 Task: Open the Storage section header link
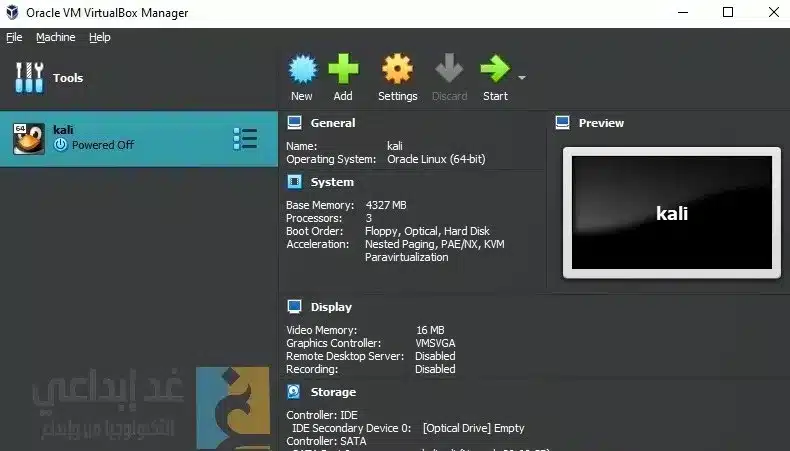point(333,392)
